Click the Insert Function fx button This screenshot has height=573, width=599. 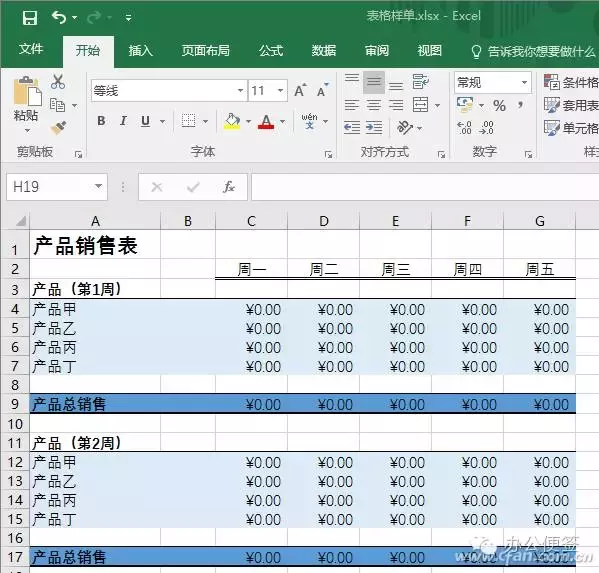coord(228,187)
